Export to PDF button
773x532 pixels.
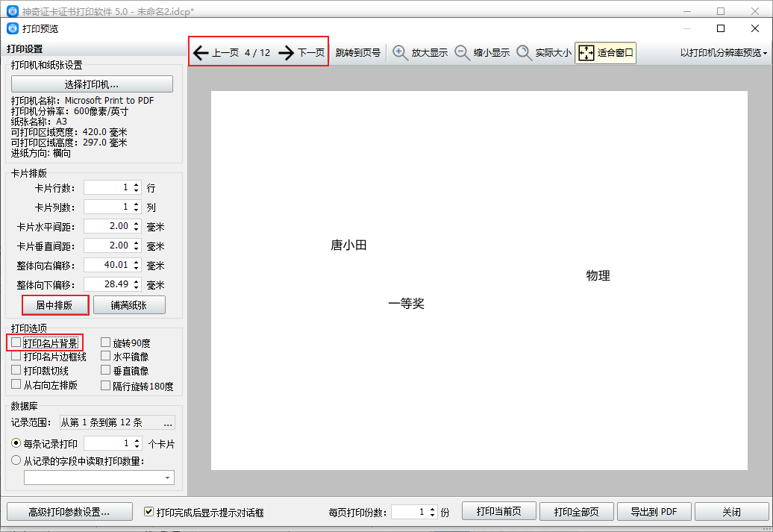[x=654, y=512]
